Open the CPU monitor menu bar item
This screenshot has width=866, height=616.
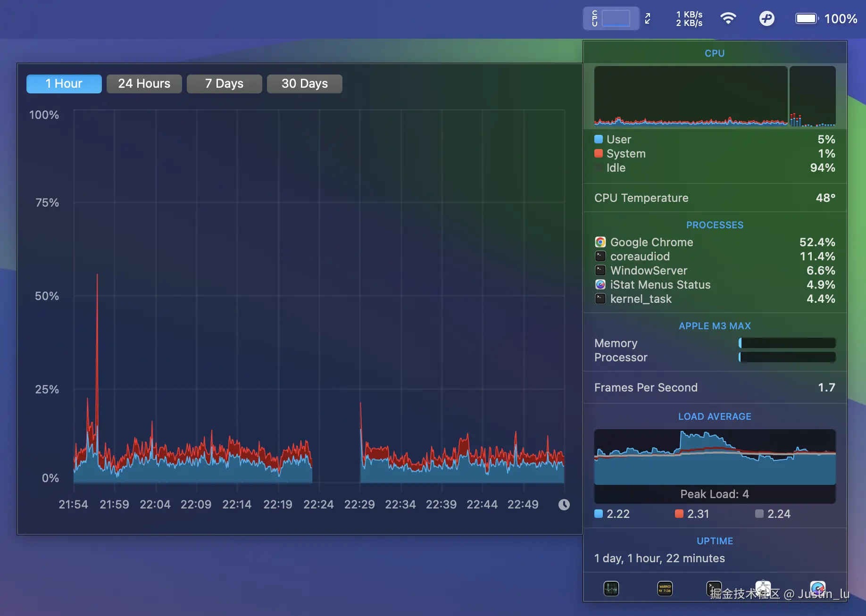pos(611,19)
